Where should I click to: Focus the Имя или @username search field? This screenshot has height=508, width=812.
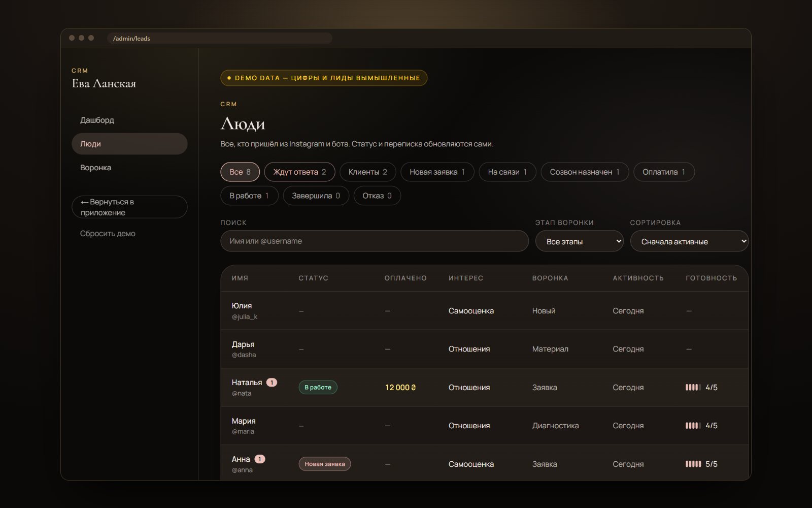(x=375, y=241)
